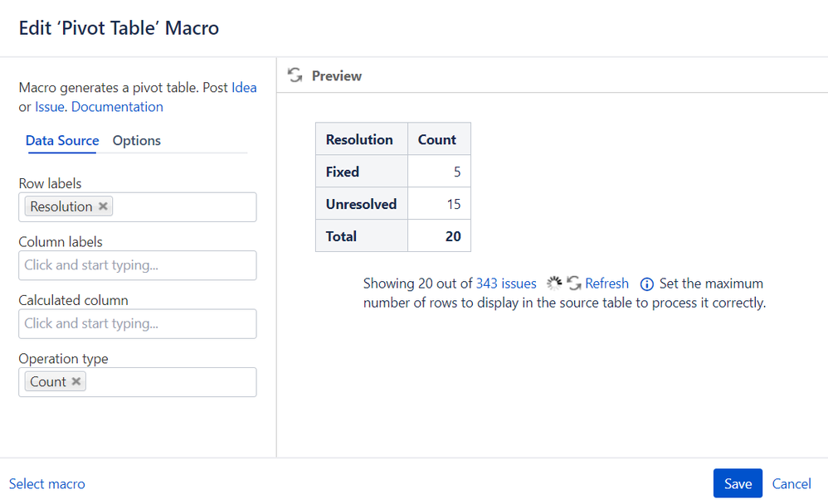Open the Row labels selection field
The width and height of the screenshot is (828, 504).
137,207
